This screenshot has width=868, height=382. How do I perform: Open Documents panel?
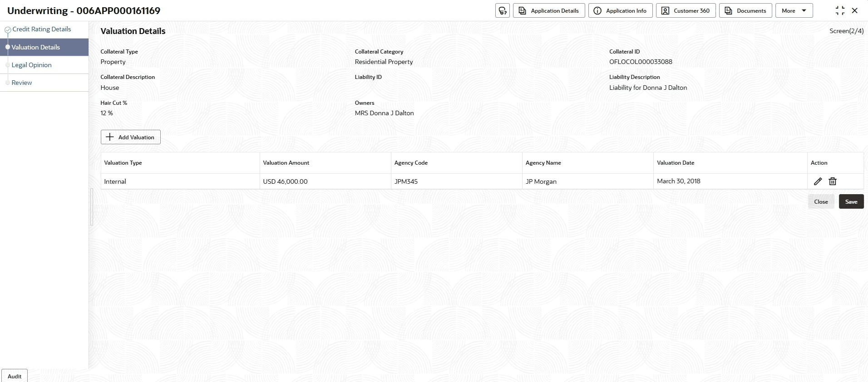click(745, 10)
